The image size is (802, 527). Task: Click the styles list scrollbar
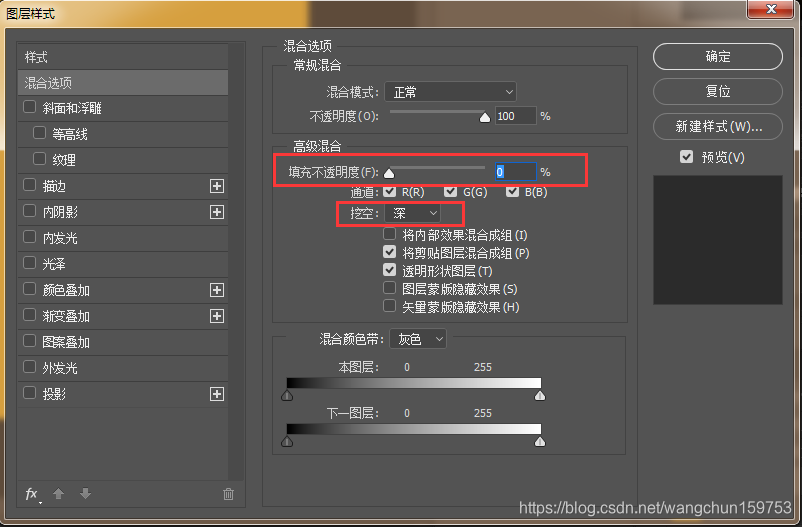click(x=236, y=261)
